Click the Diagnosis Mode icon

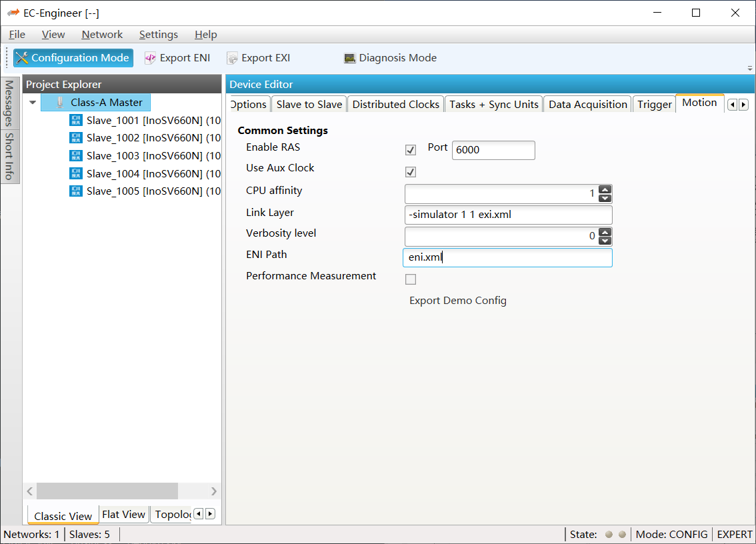349,59
